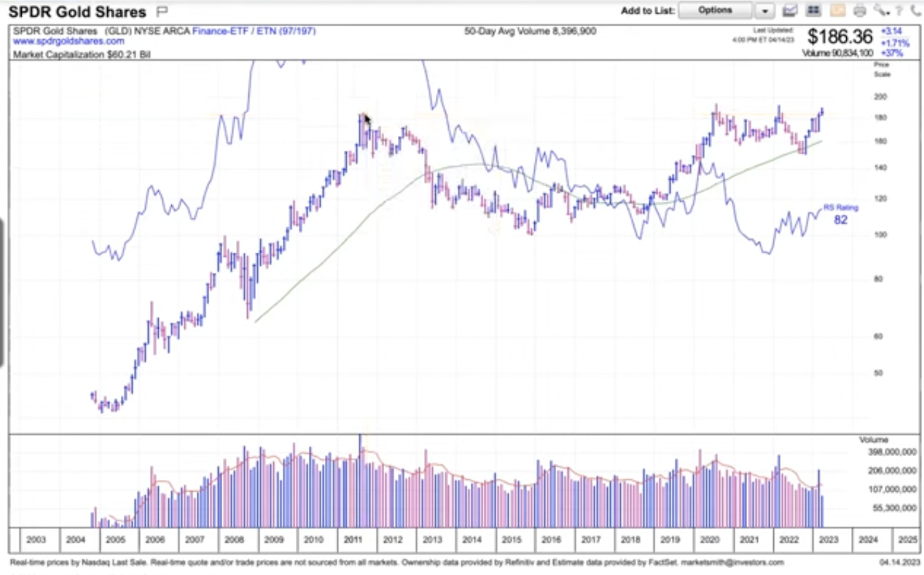Click the flag icon beside SPDR Gold Shares
Screen dimensions: 924x575
[x=163, y=11]
